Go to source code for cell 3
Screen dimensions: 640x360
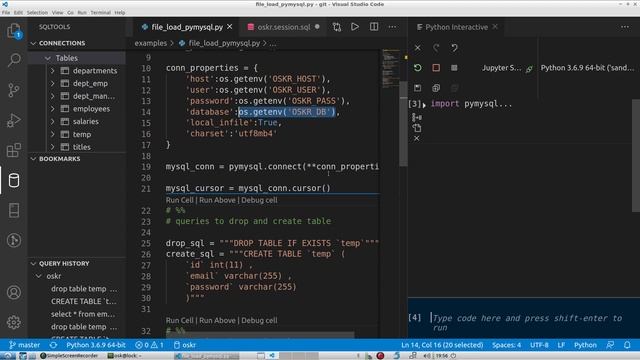[417, 118]
